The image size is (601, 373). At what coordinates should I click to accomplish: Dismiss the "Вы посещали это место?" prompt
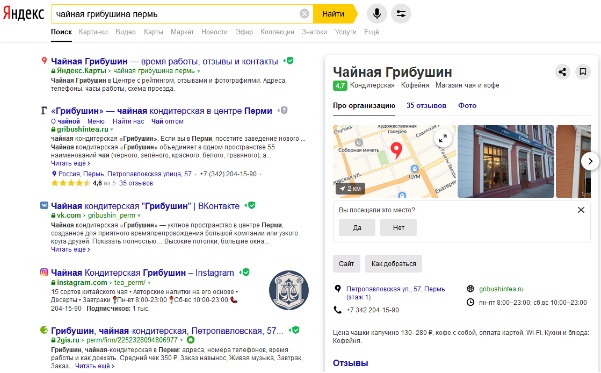[581, 210]
